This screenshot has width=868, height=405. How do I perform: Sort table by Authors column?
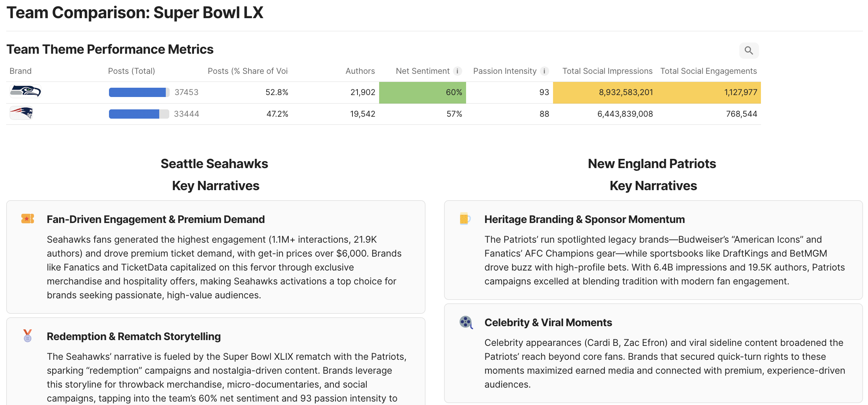tap(360, 71)
